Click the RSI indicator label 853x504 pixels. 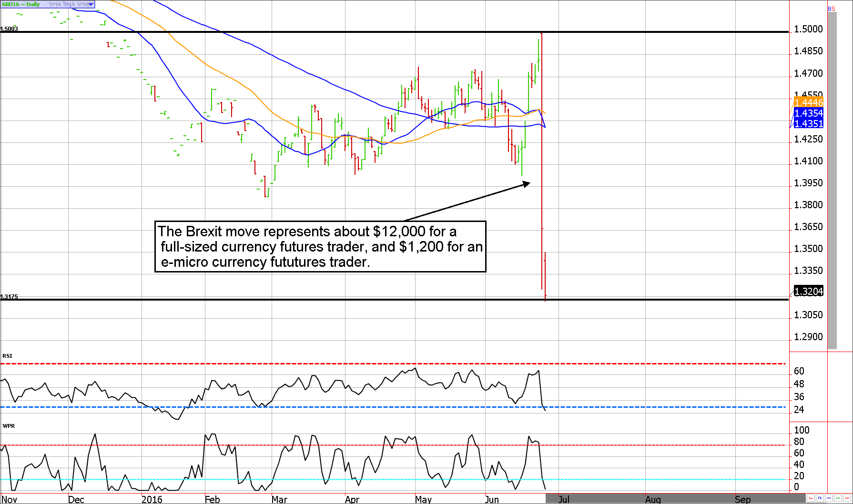7,356
